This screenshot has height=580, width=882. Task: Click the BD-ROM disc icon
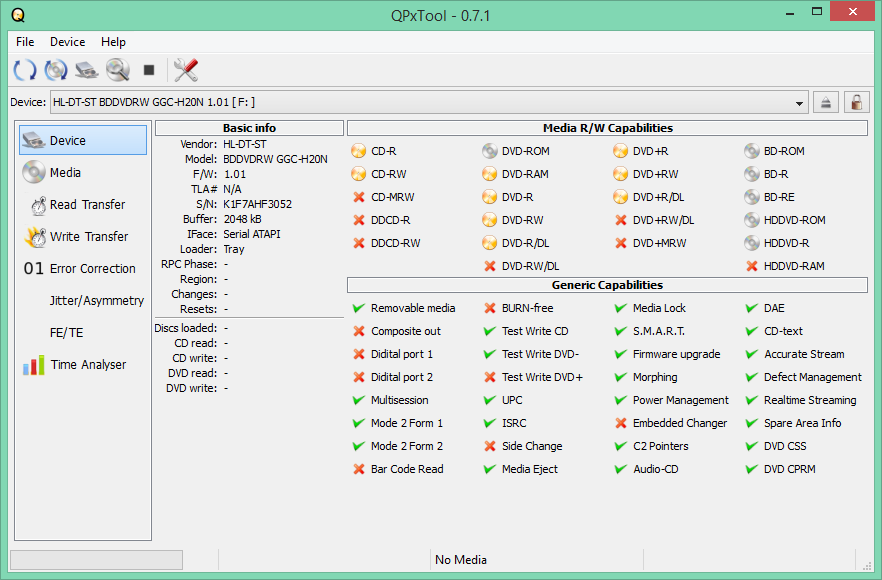click(752, 151)
